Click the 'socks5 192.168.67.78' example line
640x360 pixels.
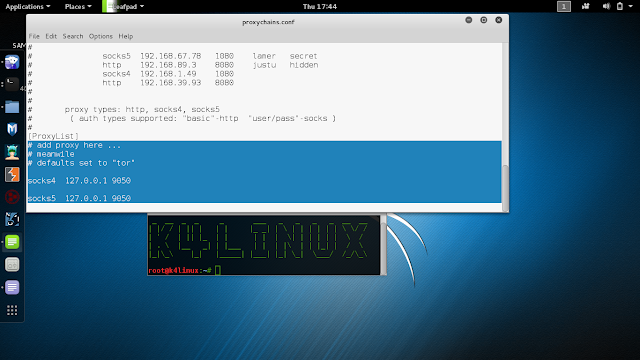210,56
